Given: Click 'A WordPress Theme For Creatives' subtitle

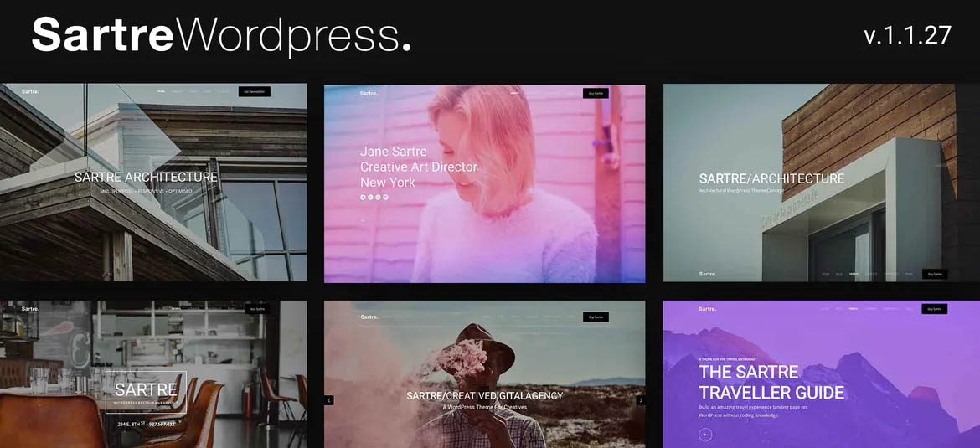Looking at the screenshot, I should (484, 407).
